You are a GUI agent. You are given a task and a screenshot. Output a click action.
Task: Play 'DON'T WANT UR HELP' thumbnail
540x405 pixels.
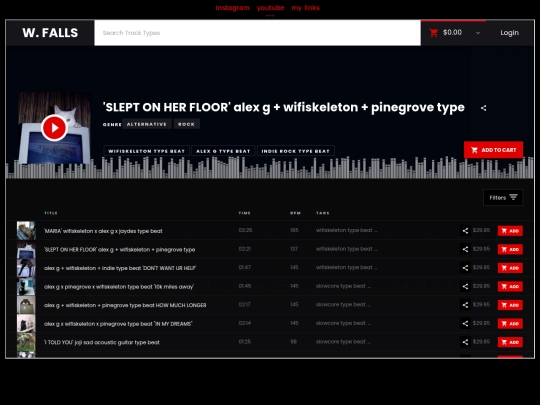(26, 268)
